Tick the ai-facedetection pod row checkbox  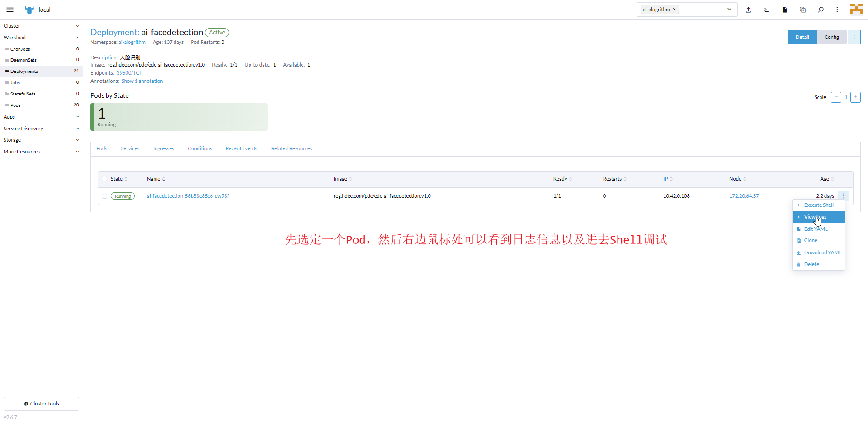(x=104, y=196)
